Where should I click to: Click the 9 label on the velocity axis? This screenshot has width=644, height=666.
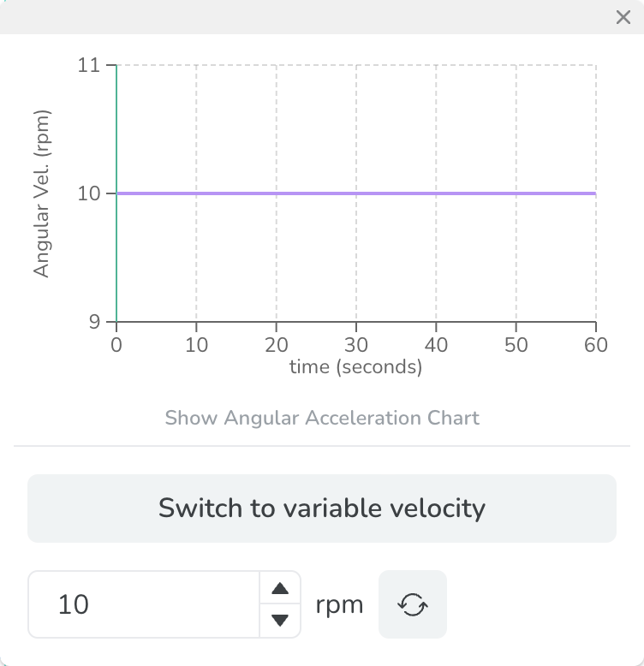[94, 322]
